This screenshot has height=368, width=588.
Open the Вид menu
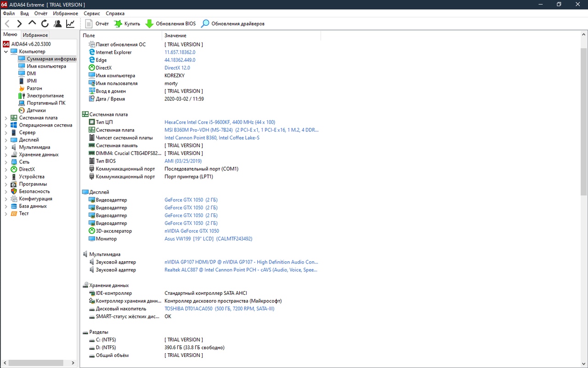click(x=24, y=13)
